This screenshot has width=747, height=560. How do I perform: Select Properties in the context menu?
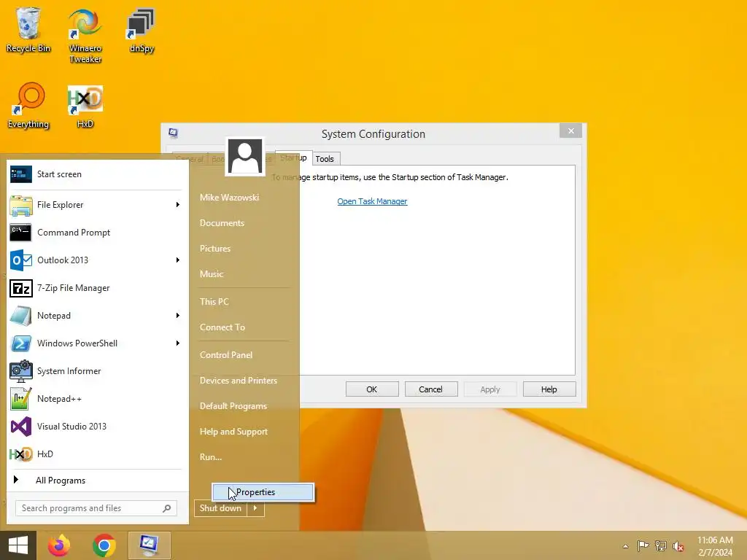263,492
